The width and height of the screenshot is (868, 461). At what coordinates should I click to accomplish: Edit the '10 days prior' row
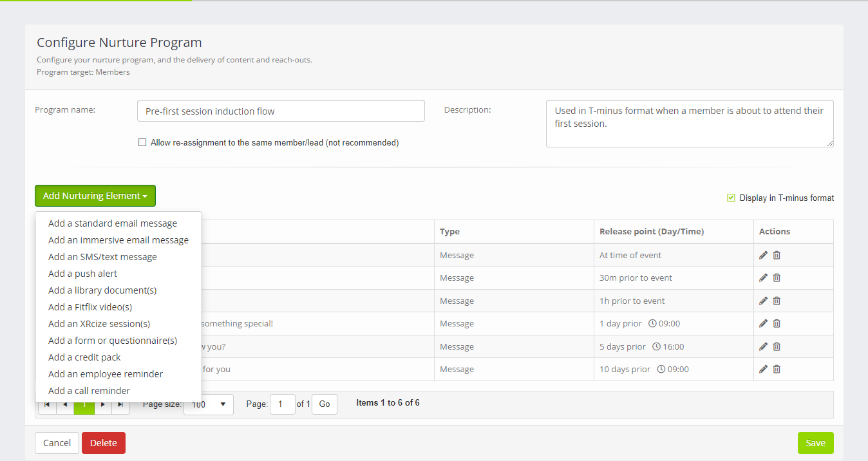[x=763, y=369]
